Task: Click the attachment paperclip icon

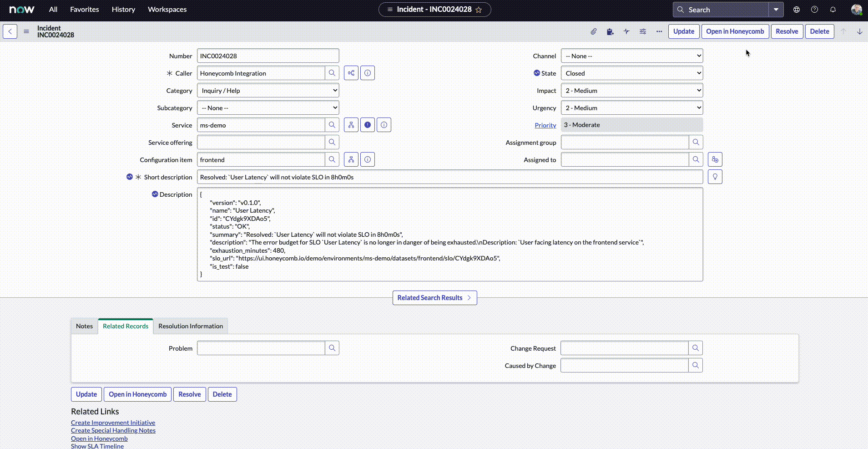Action: click(594, 31)
